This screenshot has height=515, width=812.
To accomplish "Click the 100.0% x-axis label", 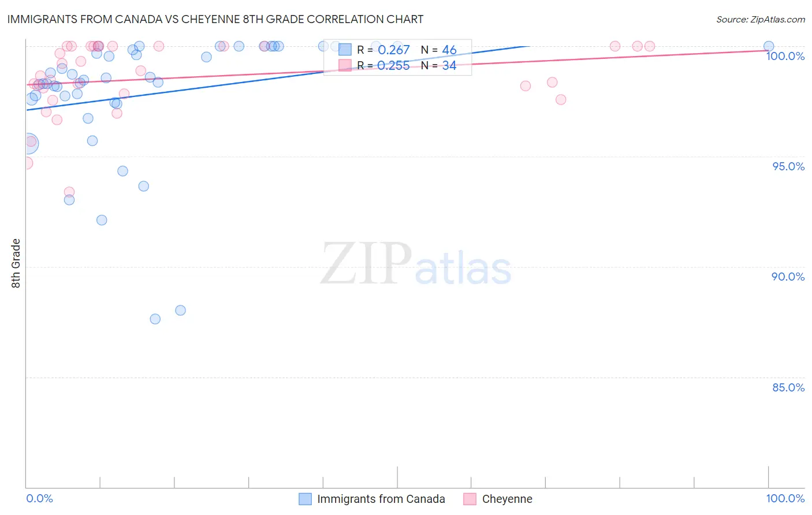I will pyautogui.click(x=785, y=498).
